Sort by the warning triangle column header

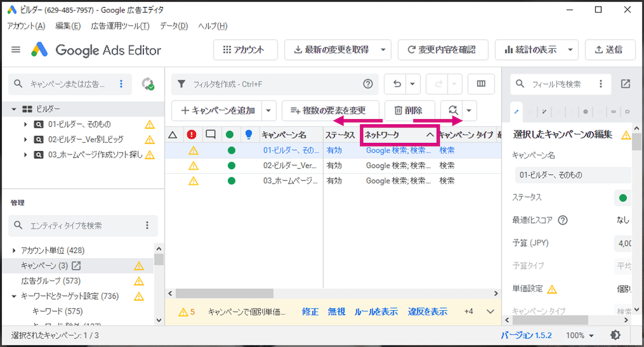(173, 135)
